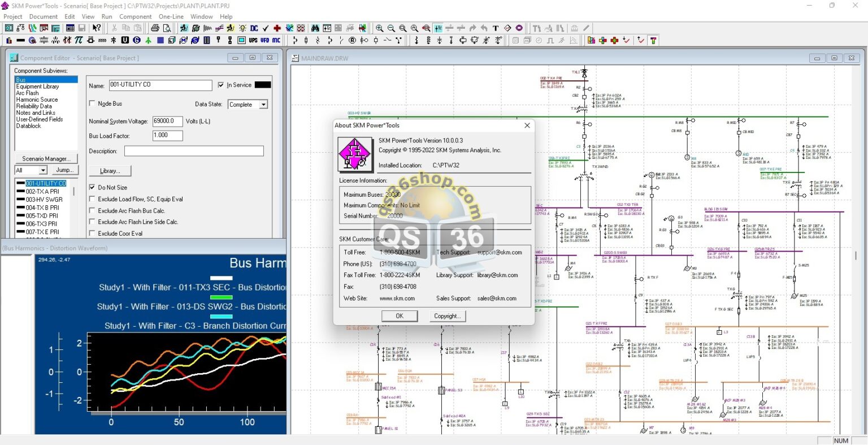Click the zoom in magnifier icon
The height and width of the screenshot is (445, 868).
tap(379, 28)
